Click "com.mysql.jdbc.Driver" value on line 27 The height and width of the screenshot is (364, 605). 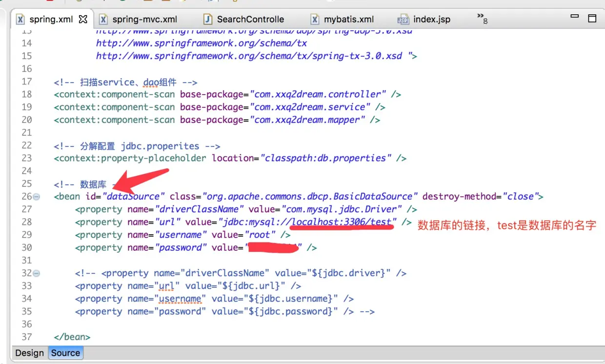click(343, 209)
